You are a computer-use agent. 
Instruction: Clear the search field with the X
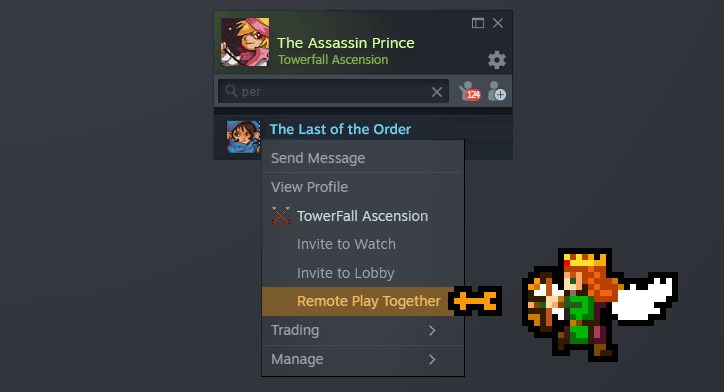[437, 92]
